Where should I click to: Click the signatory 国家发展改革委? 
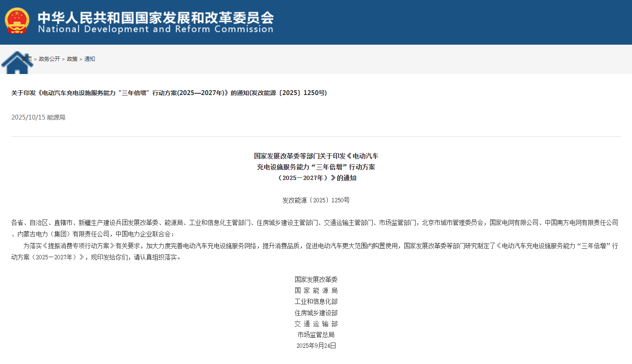(x=316, y=279)
